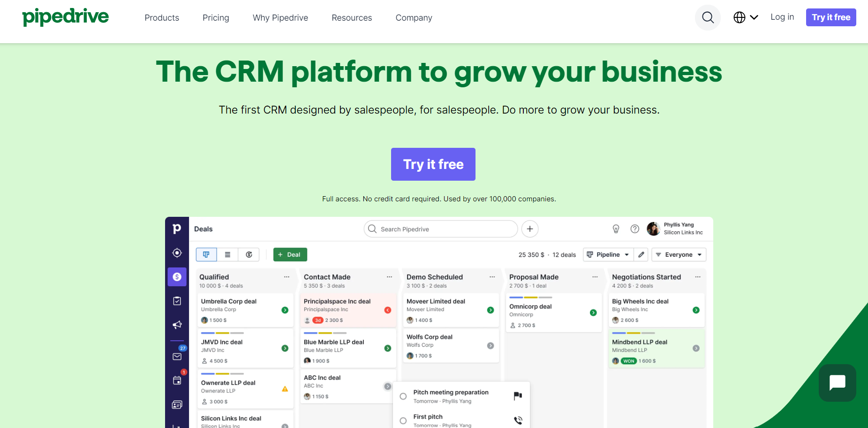
Task: Open the Moveer Limited deal card
Action: pyautogui.click(x=451, y=310)
